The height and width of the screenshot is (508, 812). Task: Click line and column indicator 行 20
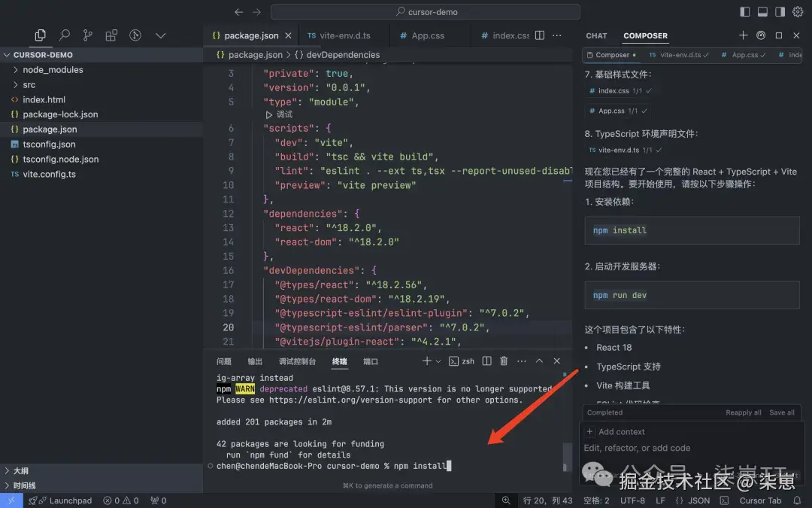[548, 500]
